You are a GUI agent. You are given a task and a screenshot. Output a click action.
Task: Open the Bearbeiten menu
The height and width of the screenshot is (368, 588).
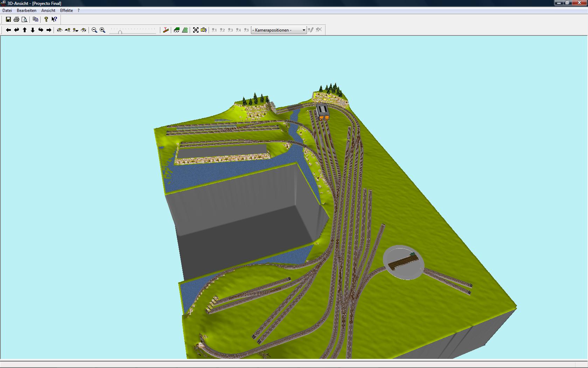tap(27, 11)
